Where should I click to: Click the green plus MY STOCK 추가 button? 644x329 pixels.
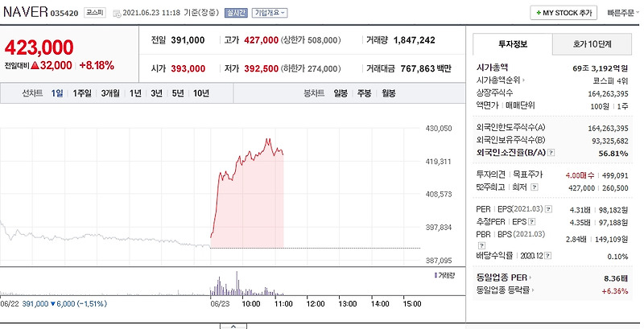[563, 13]
